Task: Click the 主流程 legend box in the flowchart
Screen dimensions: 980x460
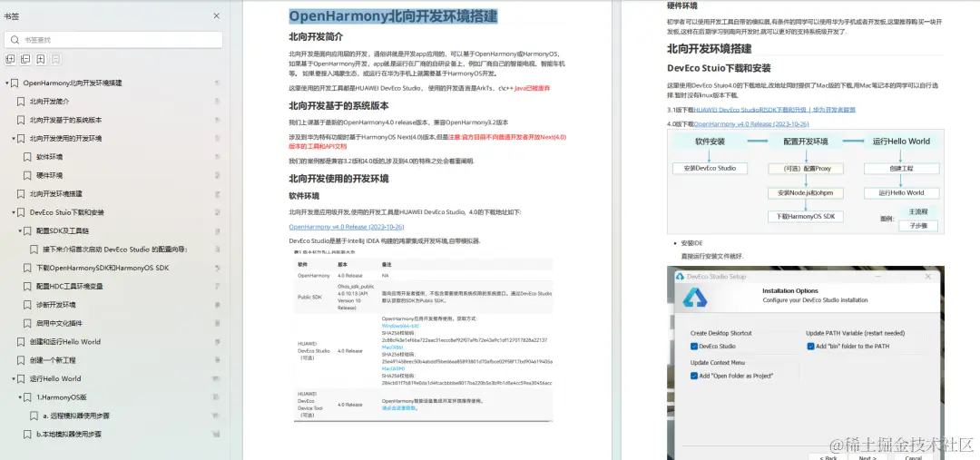Action: coord(918,211)
